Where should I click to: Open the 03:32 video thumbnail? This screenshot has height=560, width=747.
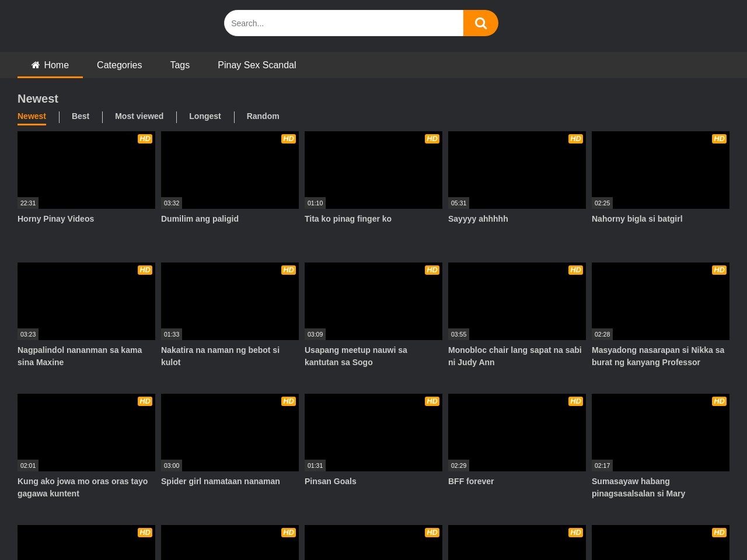click(x=230, y=170)
